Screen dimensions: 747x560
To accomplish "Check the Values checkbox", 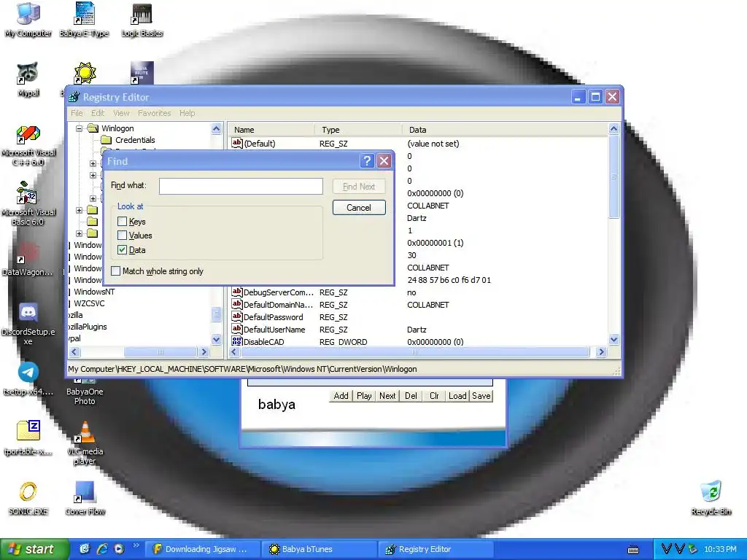I will coord(122,236).
